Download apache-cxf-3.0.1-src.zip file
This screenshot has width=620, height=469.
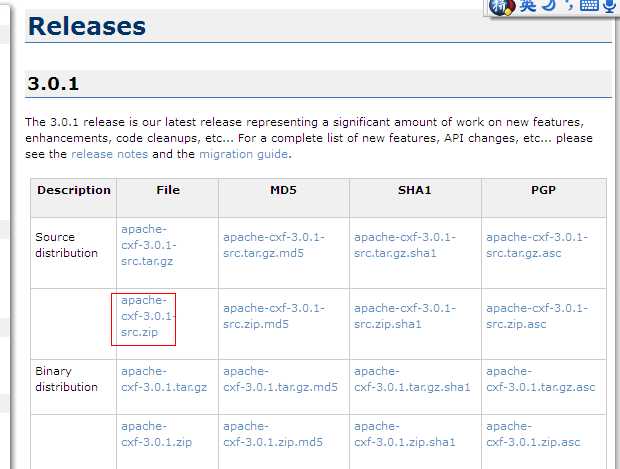pyautogui.click(x=149, y=316)
